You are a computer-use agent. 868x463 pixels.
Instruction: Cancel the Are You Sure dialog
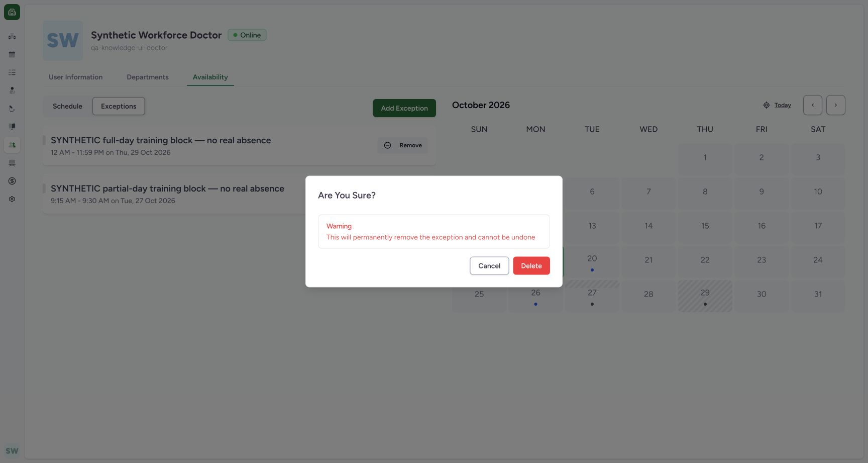489,266
